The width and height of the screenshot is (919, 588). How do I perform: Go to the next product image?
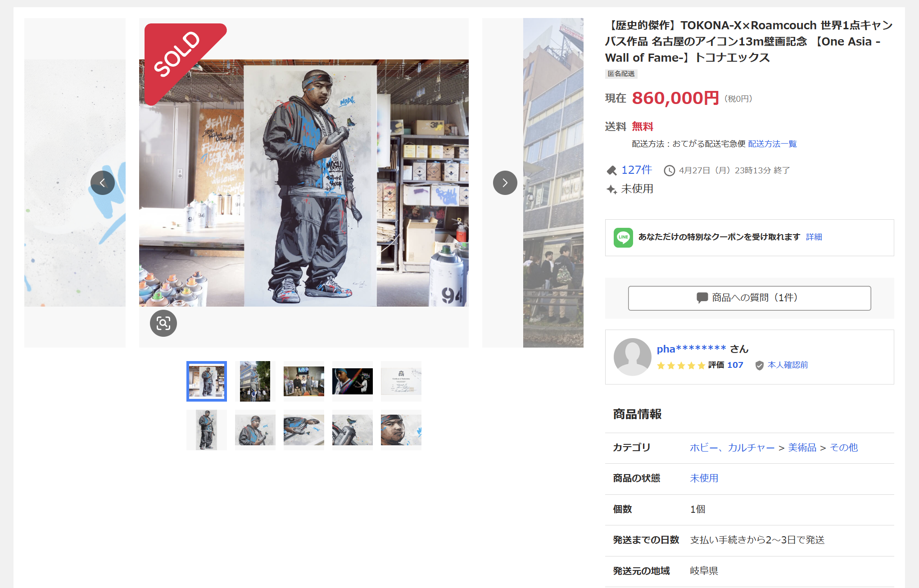tap(505, 183)
